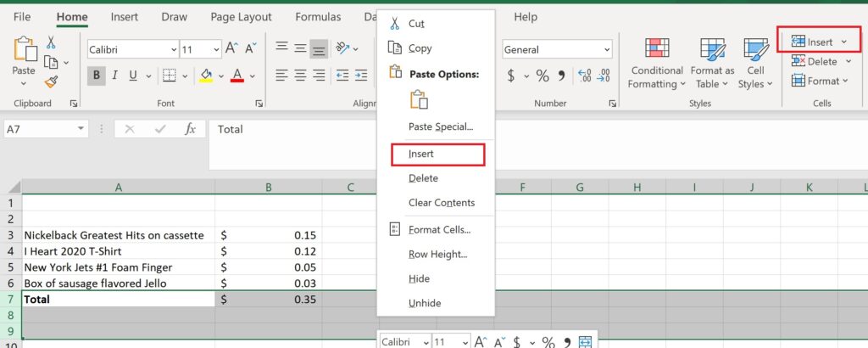Toggle Italic formatting in ribbon
This screenshot has height=348, width=868.
pyautogui.click(x=114, y=76)
